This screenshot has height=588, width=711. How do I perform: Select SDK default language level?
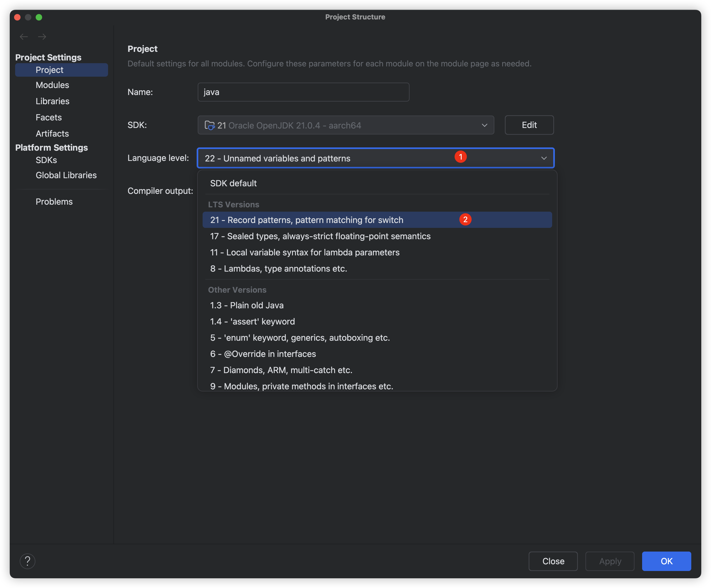pos(233,183)
